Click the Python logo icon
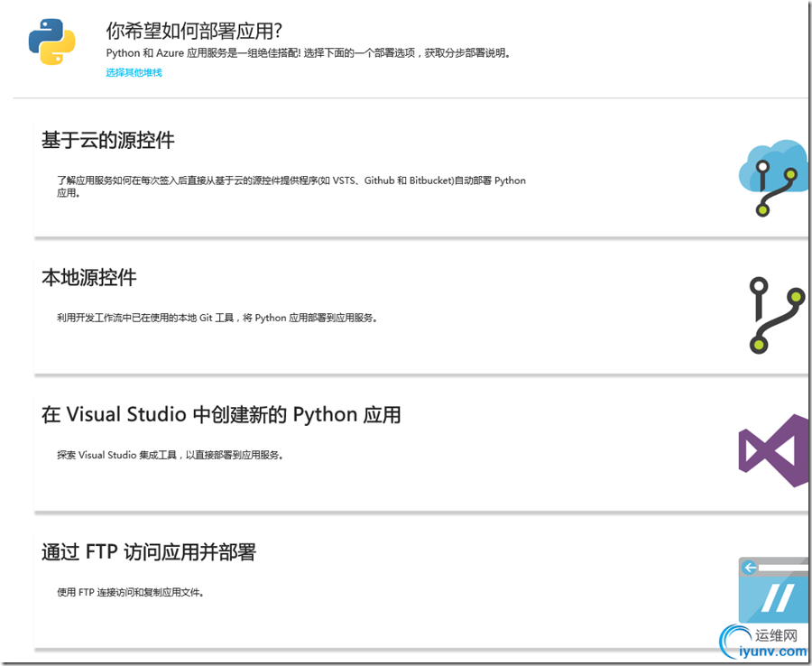 (x=51, y=42)
